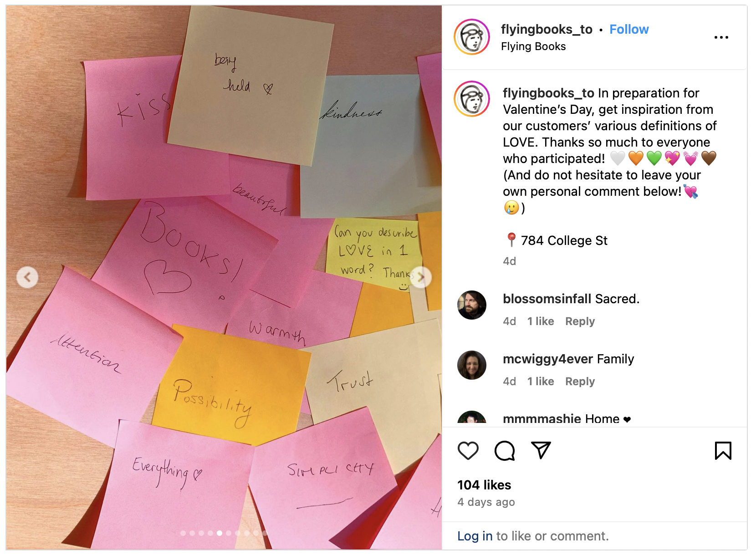Viewport: 756px width, 560px height.
Task: Follow the flyingbooks_to account
Action: (x=629, y=29)
